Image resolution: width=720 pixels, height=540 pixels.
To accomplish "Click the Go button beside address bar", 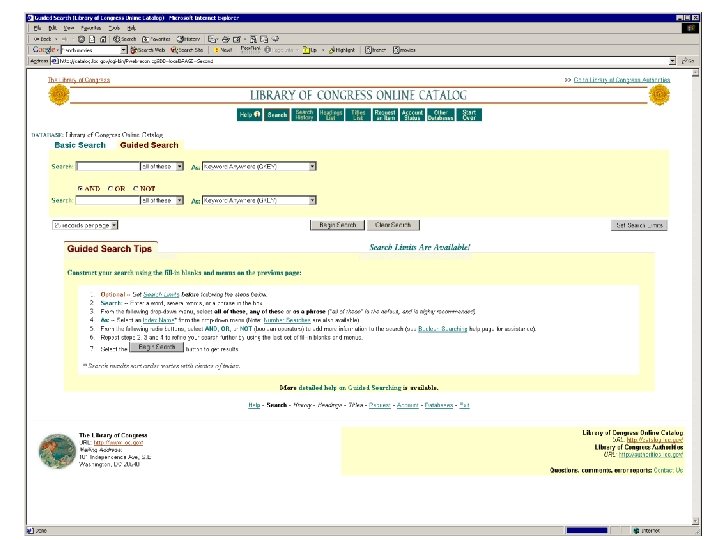I will 687,61.
